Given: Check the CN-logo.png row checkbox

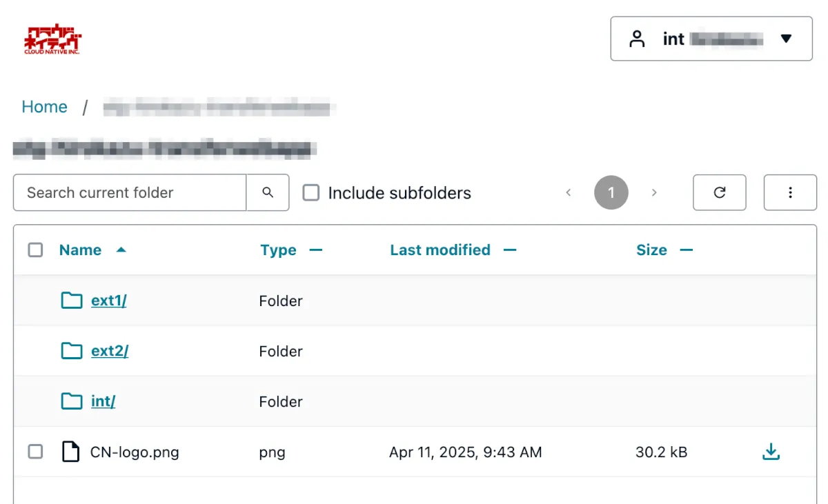Looking at the screenshot, I should (x=35, y=452).
